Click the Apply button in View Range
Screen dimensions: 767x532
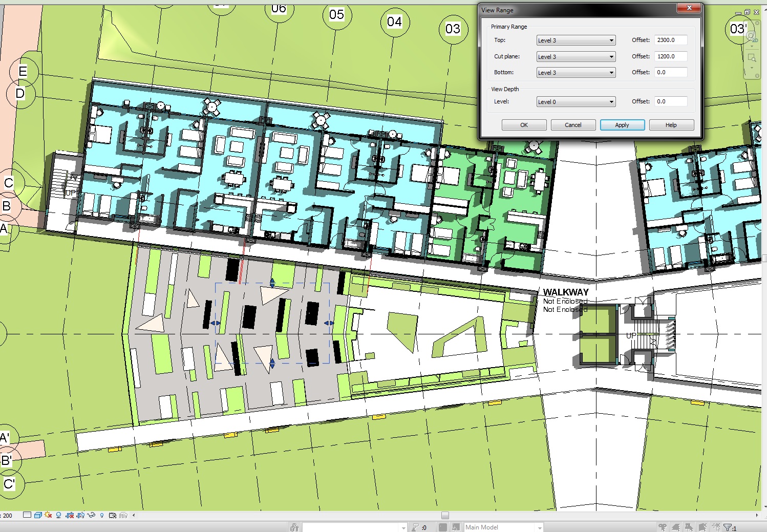coord(622,125)
